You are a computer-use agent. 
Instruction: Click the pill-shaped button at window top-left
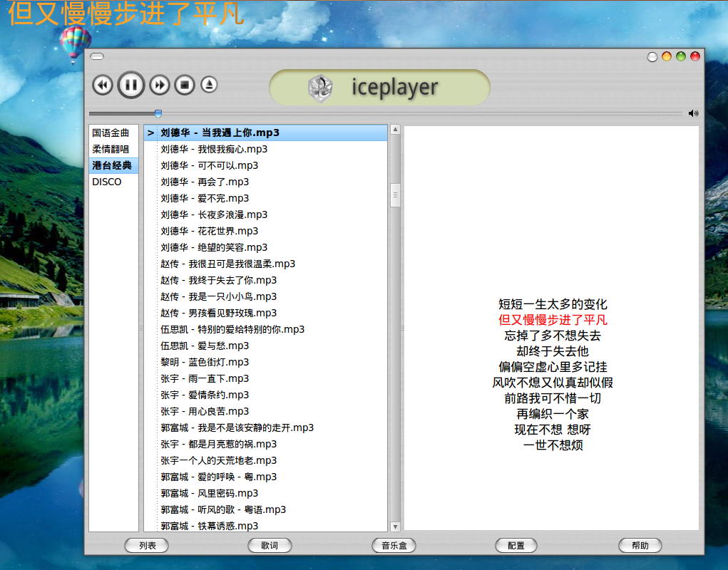click(97, 56)
